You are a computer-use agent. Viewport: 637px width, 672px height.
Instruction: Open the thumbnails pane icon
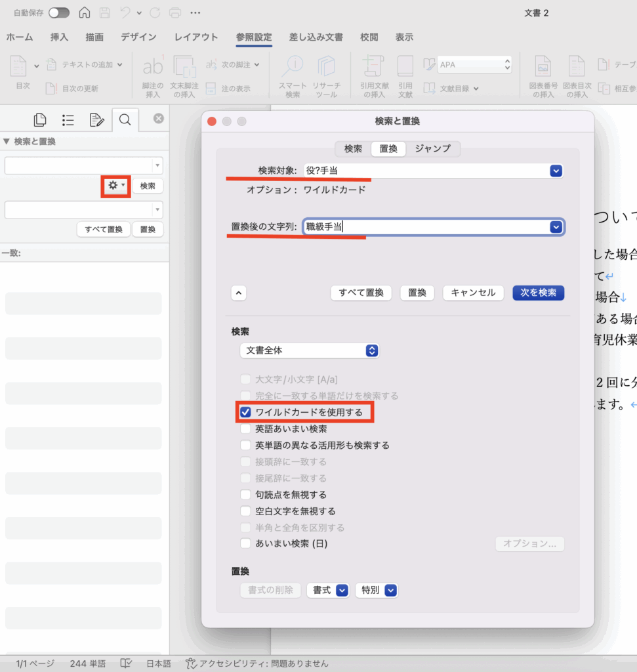click(x=40, y=119)
